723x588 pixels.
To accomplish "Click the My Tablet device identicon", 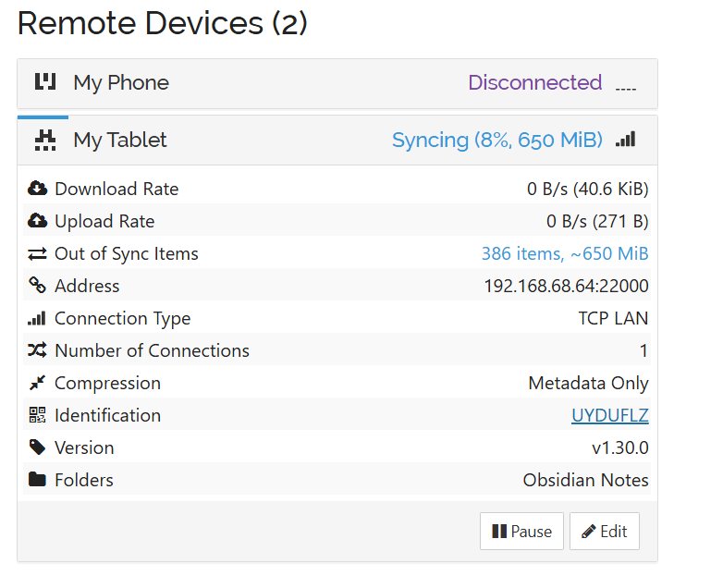I will pos(45,141).
